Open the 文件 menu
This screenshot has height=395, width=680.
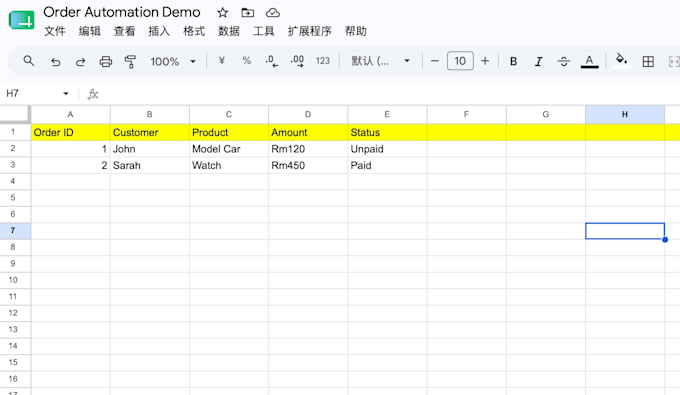(x=55, y=31)
